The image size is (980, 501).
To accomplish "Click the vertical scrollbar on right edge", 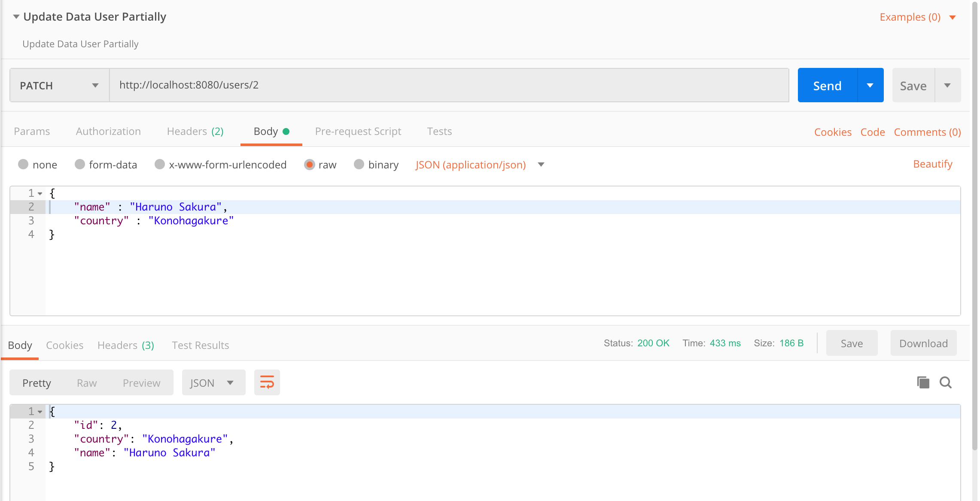I will (974, 223).
